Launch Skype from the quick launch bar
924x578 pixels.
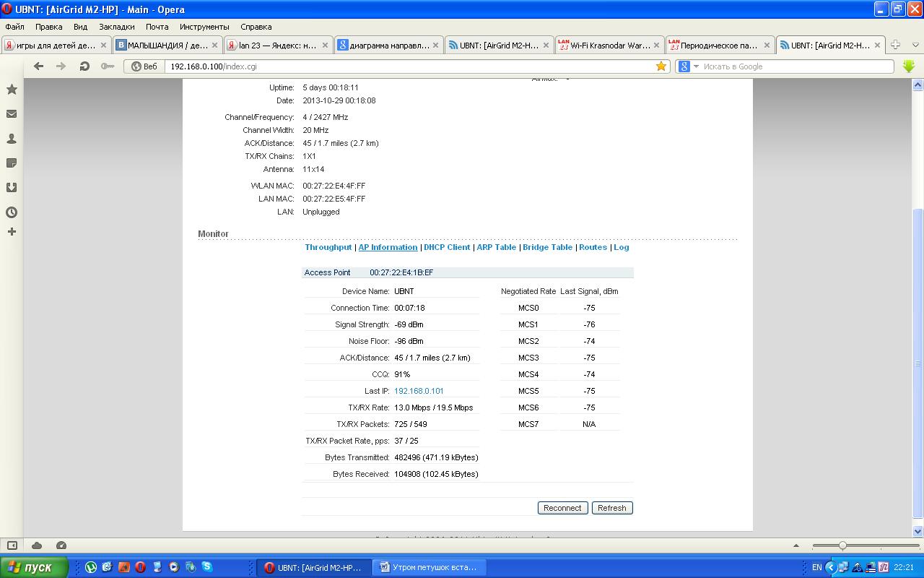tap(207, 567)
